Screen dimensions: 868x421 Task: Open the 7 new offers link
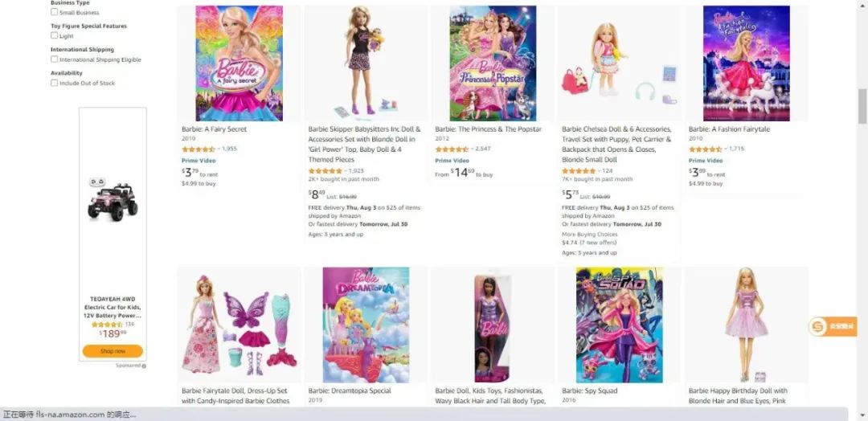599,243
